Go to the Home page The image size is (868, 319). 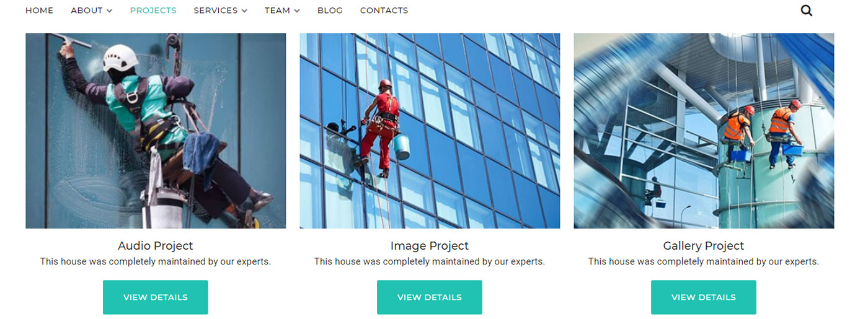pyautogui.click(x=39, y=11)
